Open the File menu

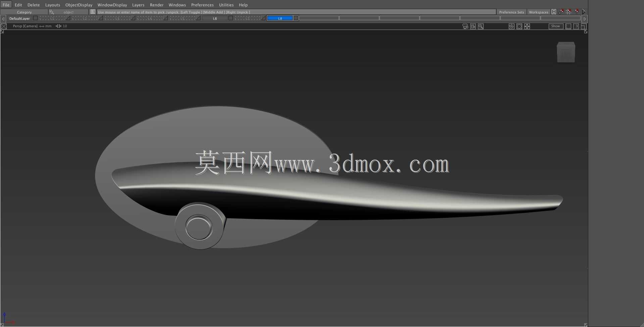6,5
